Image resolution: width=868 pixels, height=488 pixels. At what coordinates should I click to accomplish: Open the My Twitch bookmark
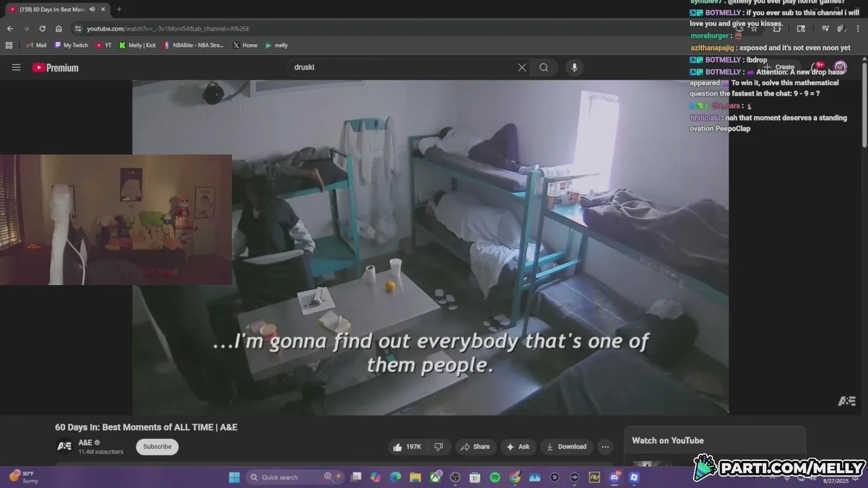71,45
